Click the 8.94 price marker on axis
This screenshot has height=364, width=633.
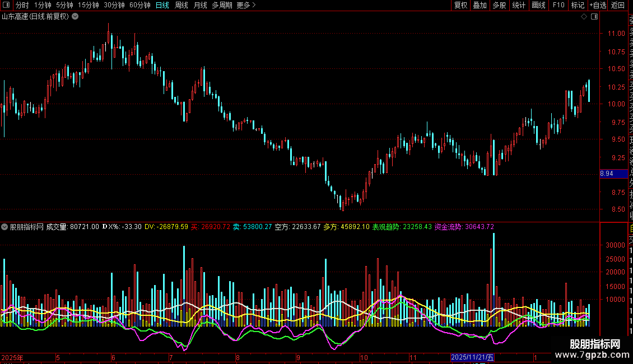click(x=607, y=174)
